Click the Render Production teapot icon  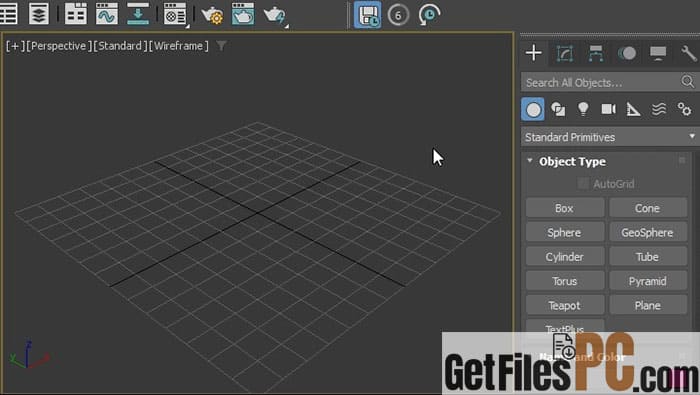[x=275, y=15]
